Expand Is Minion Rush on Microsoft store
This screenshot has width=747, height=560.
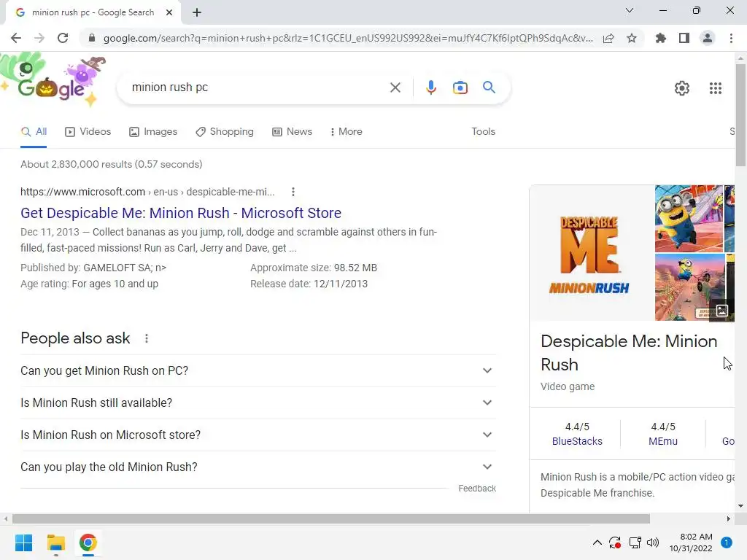click(258, 435)
